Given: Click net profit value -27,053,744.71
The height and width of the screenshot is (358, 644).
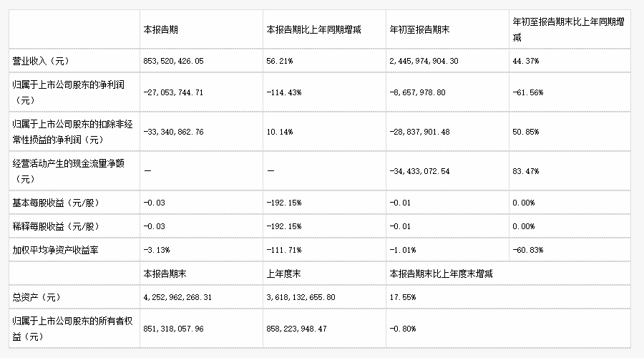Looking at the screenshot, I should pos(175,92).
